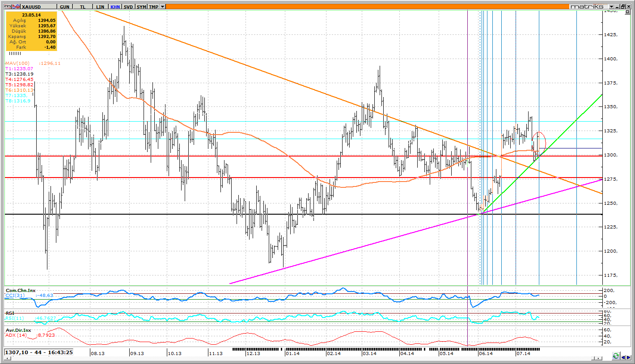Click the horizontal scrollbar thumb
635x364 pixels.
tap(593, 358)
